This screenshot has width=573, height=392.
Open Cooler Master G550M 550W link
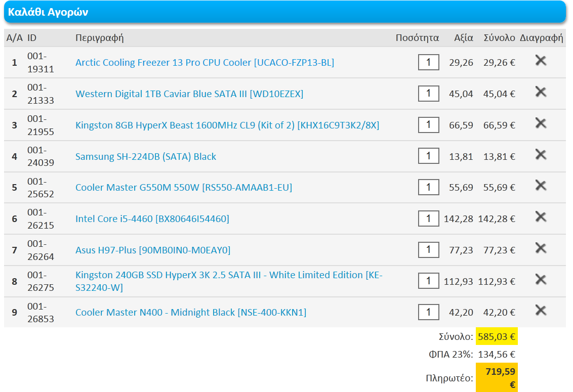[x=184, y=188]
